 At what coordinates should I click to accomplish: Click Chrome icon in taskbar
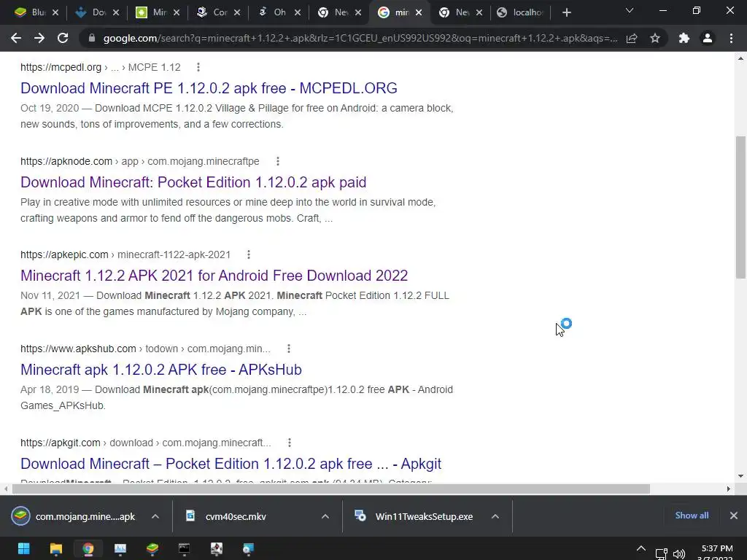point(88,548)
